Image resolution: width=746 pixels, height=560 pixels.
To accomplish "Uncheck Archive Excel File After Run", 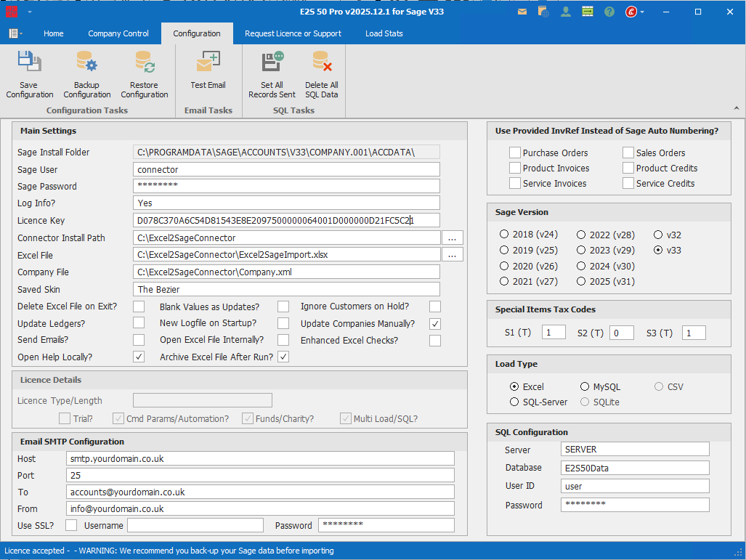I will [283, 357].
